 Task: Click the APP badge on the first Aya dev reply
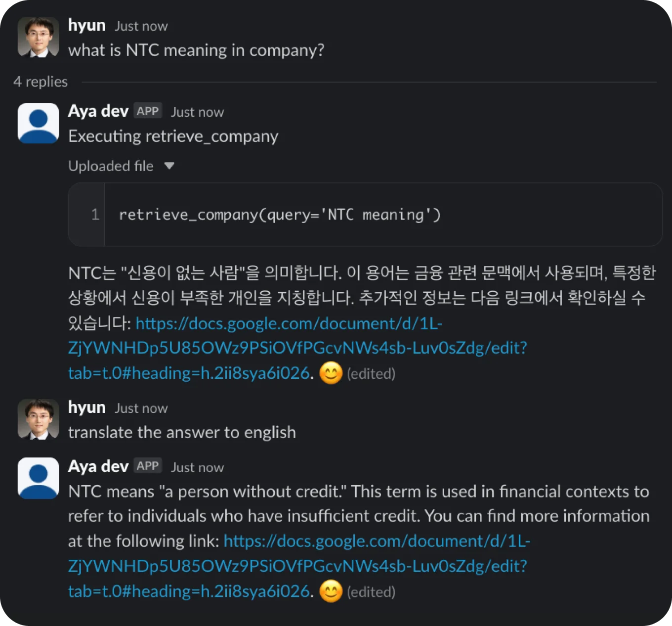tap(148, 111)
